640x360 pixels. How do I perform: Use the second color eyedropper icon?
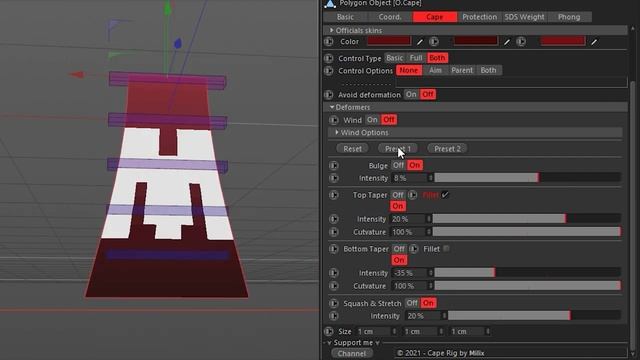(507, 42)
